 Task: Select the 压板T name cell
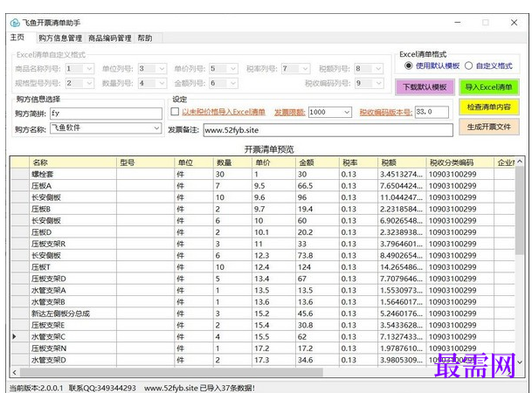[x=73, y=267]
